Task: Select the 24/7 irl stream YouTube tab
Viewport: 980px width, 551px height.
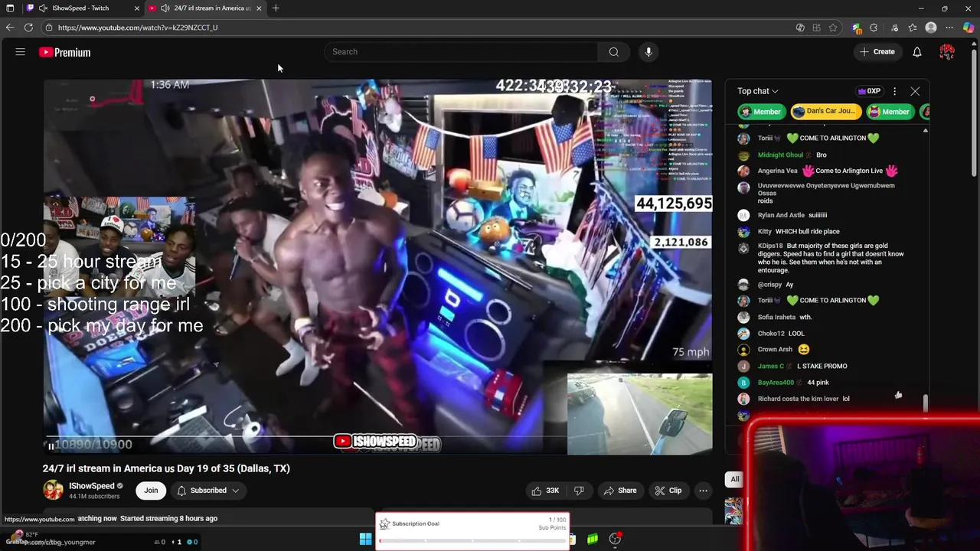Action: [x=212, y=8]
